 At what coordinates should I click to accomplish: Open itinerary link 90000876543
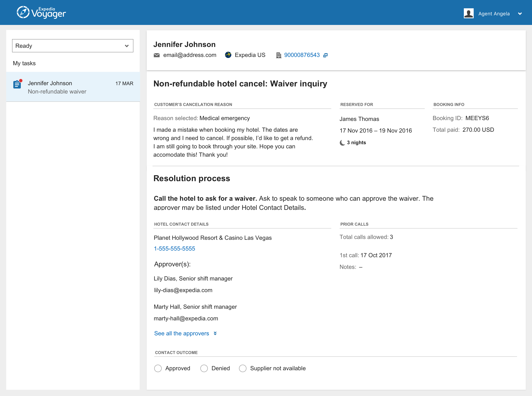point(302,55)
